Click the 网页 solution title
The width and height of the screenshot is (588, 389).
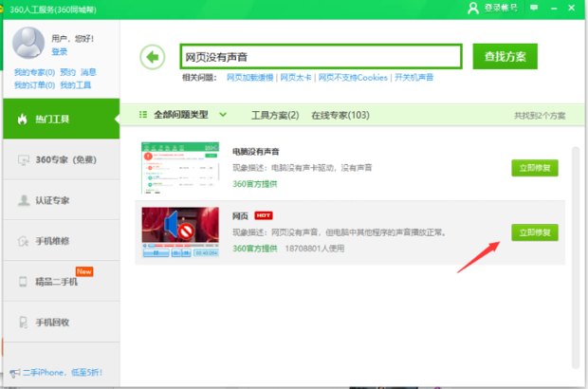[240, 216]
